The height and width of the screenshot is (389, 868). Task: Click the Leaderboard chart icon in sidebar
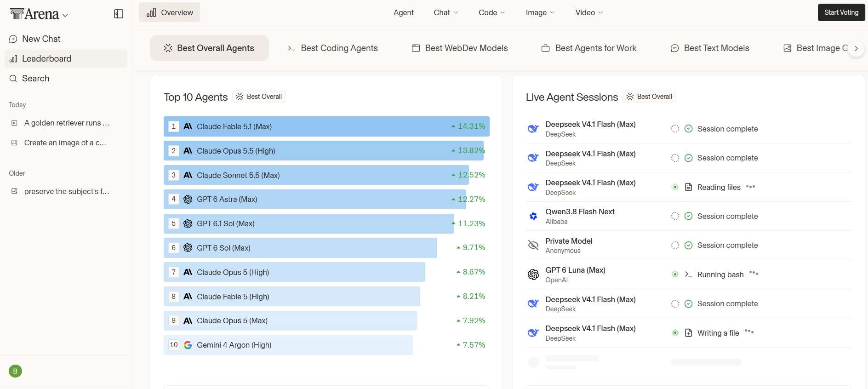point(13,59)
